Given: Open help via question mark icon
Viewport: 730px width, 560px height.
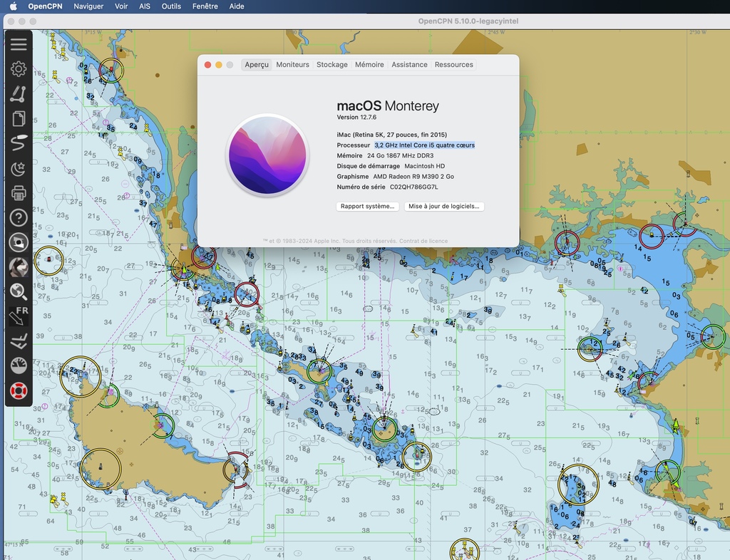Looking at the screenshot, I should [x=19, y=217].
